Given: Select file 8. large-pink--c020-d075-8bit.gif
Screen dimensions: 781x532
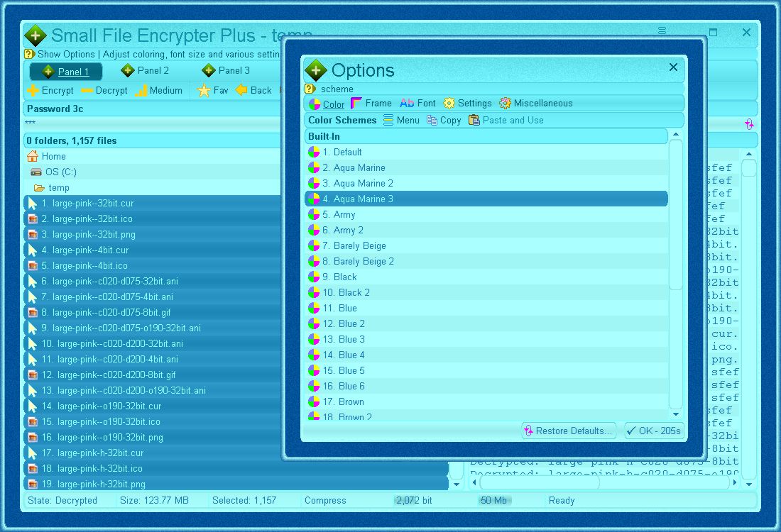Looking at the screenshot, I should click(153, 313).
